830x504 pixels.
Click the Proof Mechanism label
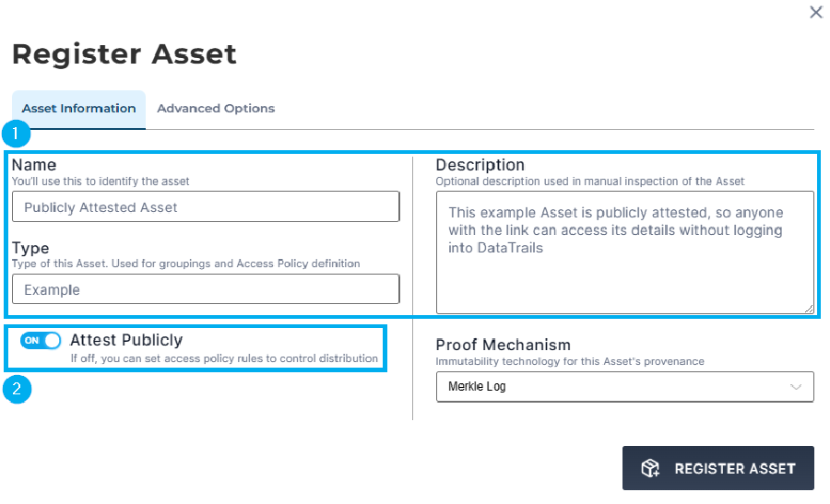[x=503, y=345]
